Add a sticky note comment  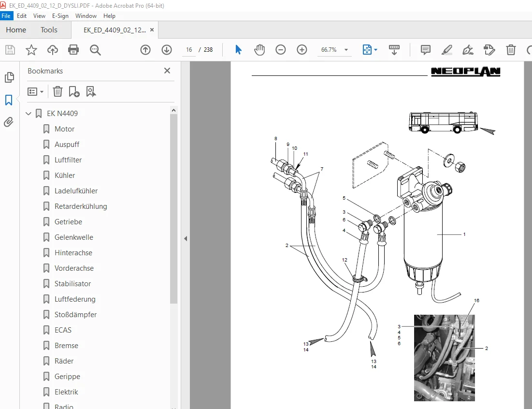(x=426, y=50)
